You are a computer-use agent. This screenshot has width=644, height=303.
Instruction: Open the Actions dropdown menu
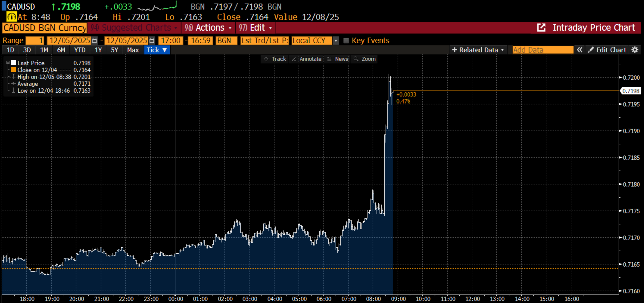208,28
